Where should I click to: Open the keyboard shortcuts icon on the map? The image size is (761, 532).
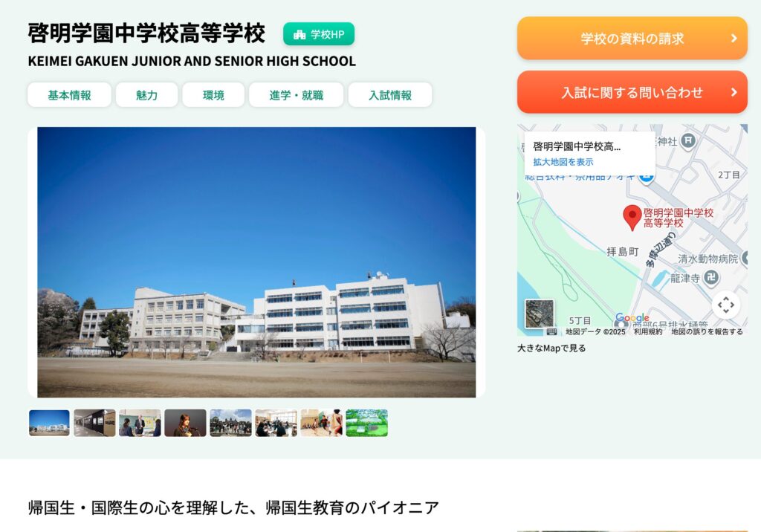[x=552, y=332]
